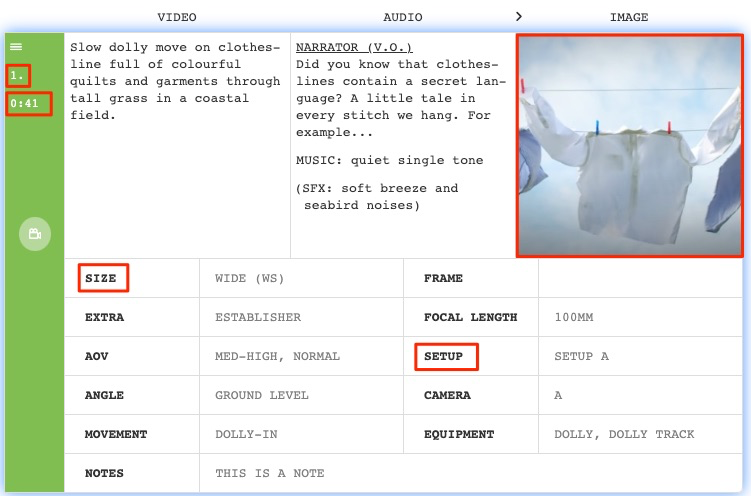This screenshot has height=496, width=751.
Task: Click the FRAME label
Action: point(443,278)
